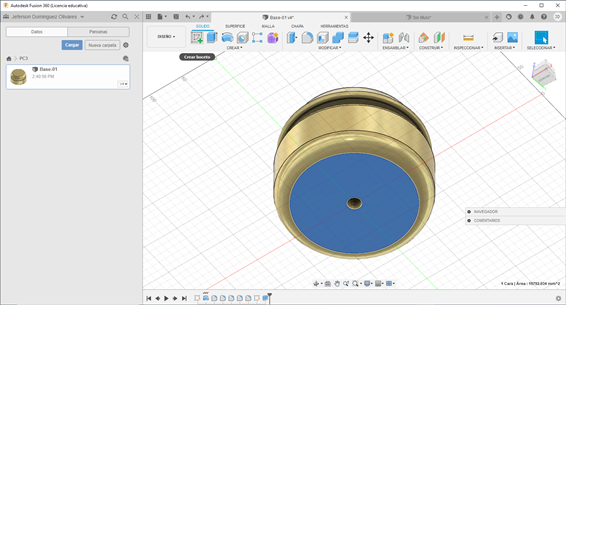The width and height of the screenshot is (614, 542).
Task: Click the Redo arrow
Action: 201,16
